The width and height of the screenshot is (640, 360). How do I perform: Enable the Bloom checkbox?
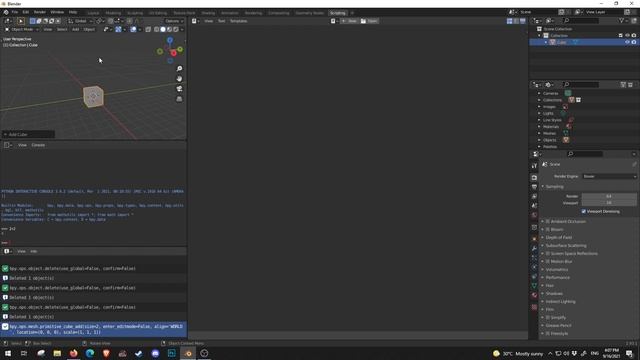[548, 229]
